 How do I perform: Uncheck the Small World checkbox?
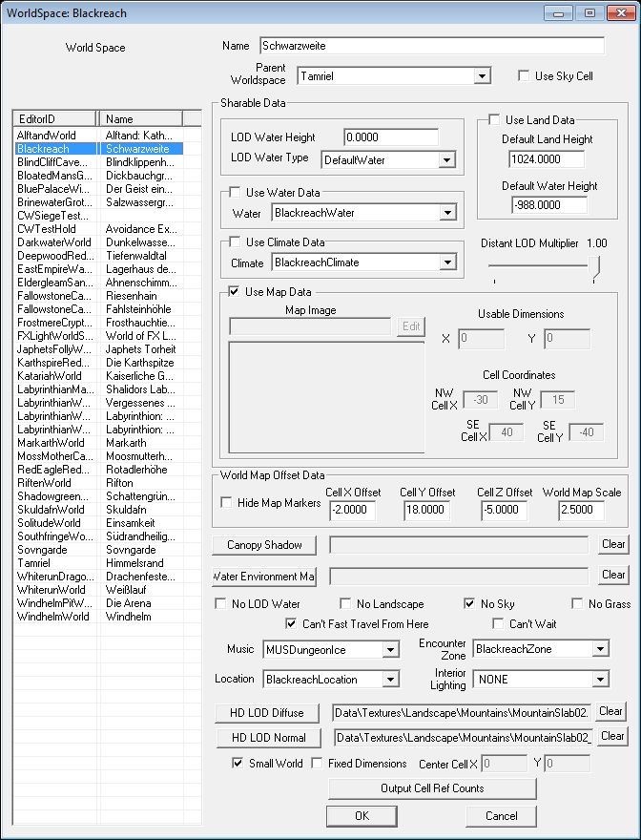tap(238, 763)
